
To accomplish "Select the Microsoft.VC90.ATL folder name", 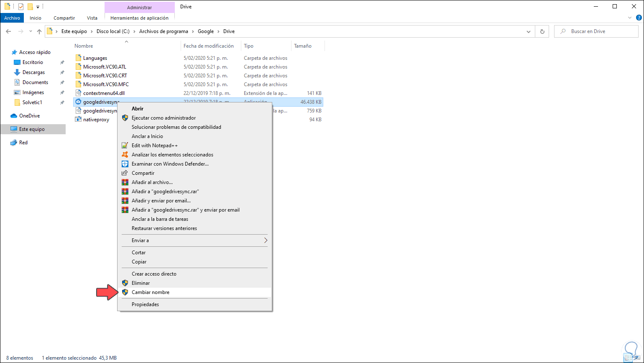I will (105, 67).
